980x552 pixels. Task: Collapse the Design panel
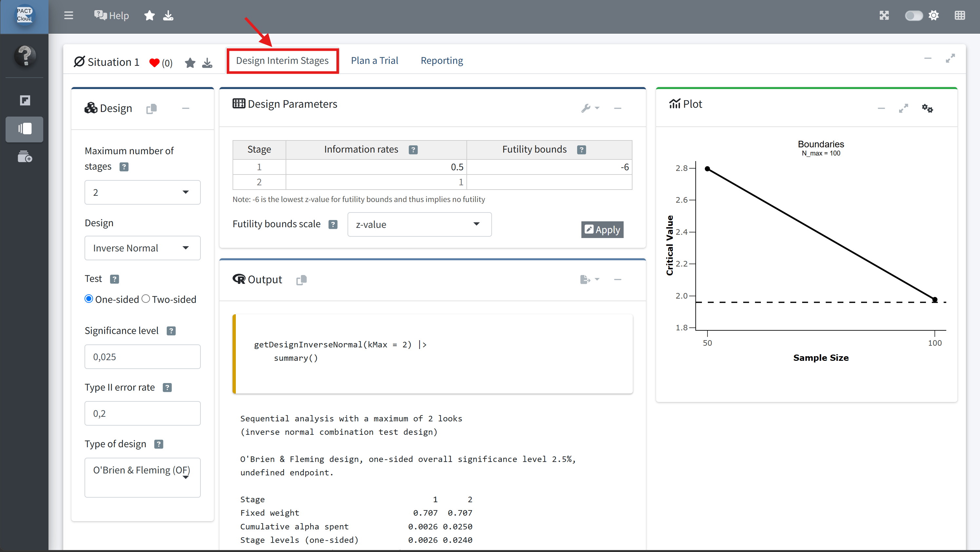pyautogui.click(x=186, y=109)
